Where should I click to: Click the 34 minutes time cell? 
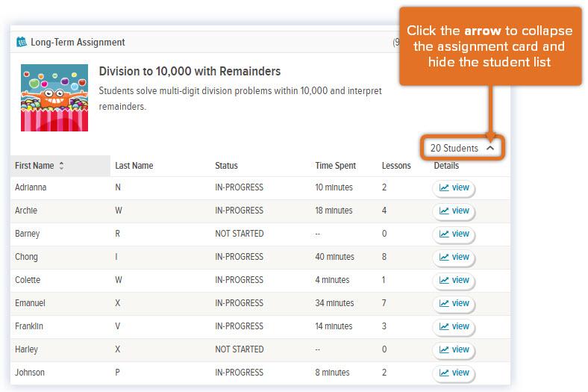click(334, 303)
